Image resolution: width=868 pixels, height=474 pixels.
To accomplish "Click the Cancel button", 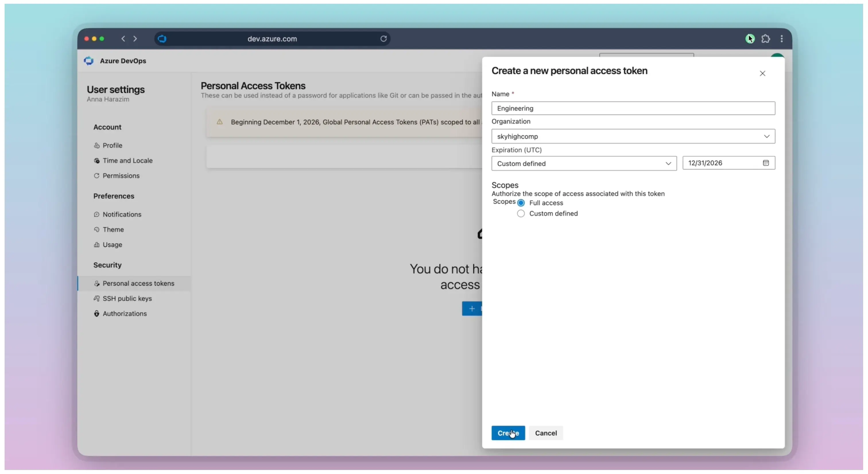I will (546, 433).
